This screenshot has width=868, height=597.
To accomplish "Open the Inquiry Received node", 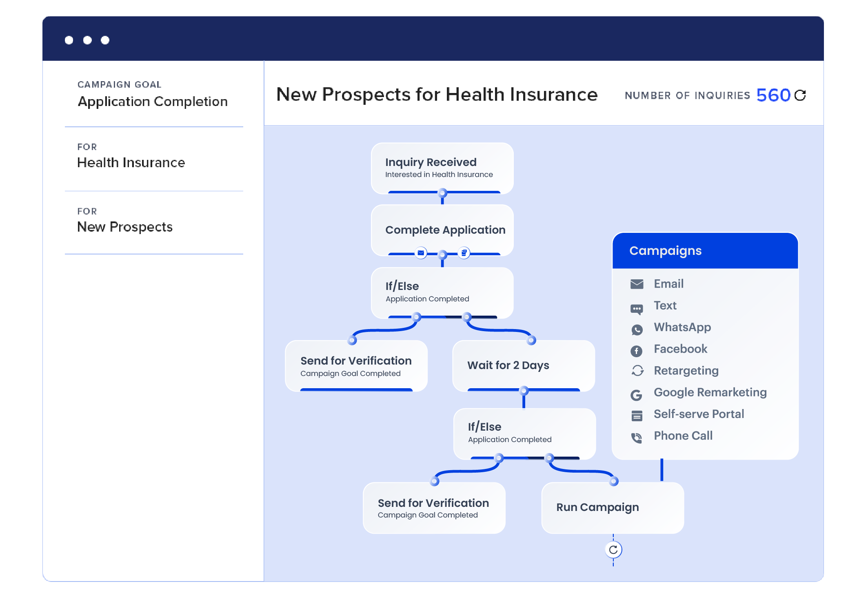I will point(442,168).
